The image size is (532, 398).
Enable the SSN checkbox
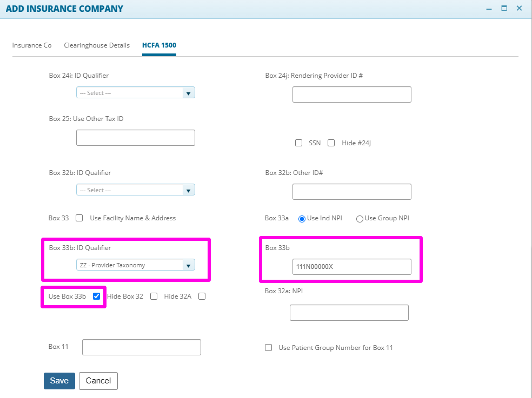pyautogui.click(x=298, y=143)
